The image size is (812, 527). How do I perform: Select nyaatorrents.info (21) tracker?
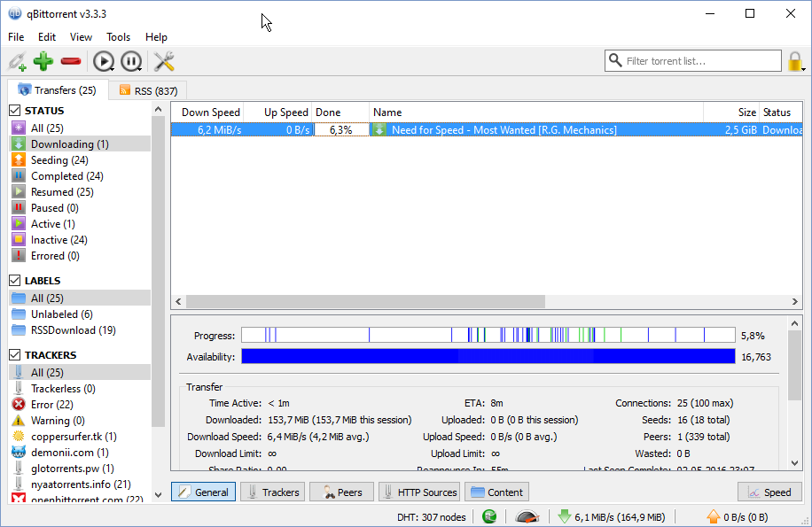tap(80, 485)
